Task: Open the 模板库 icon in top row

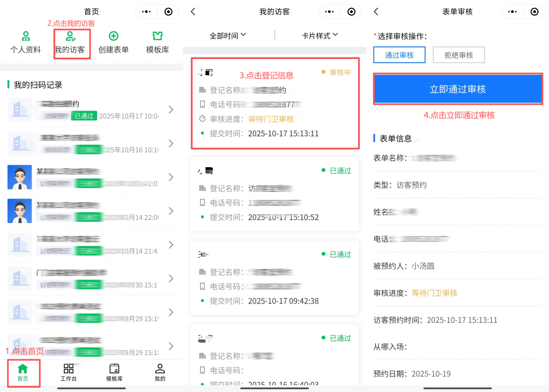Action: (x=158, y=36)
